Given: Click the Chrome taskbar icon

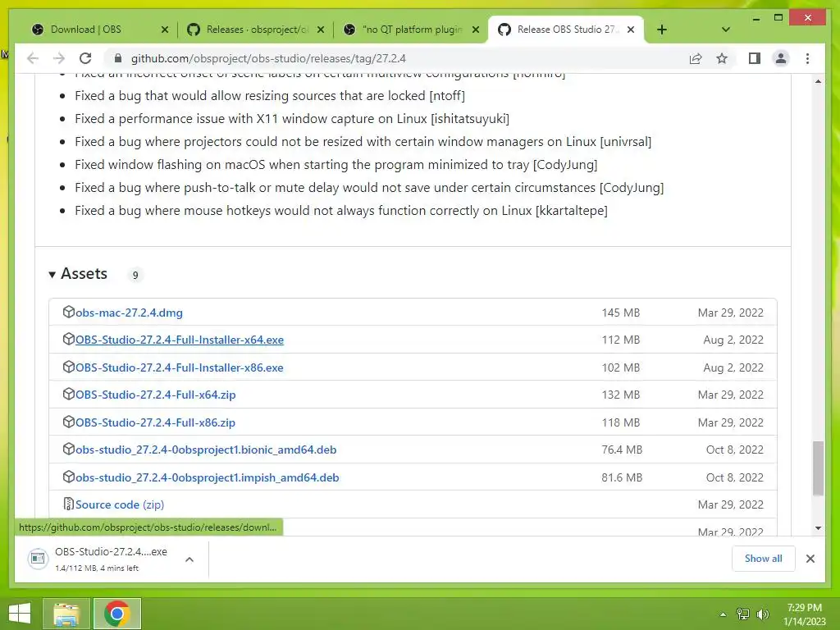Looking at the screenshot, I should point(117,614).
